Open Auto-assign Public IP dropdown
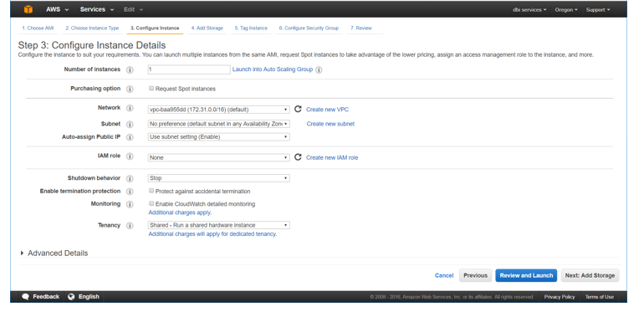Viewport: 644px width, 312px height. tap(218, 137)
